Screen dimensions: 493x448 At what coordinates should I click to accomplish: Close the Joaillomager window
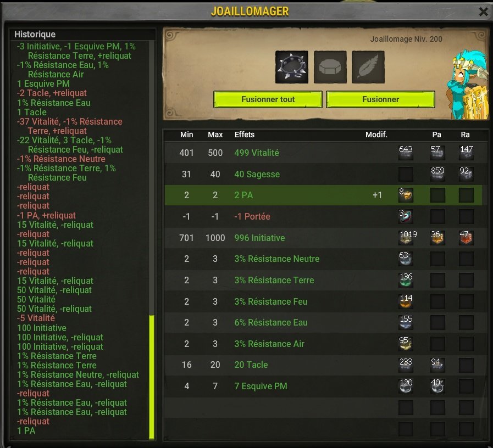pyautogui.click(x=483, y=12)
